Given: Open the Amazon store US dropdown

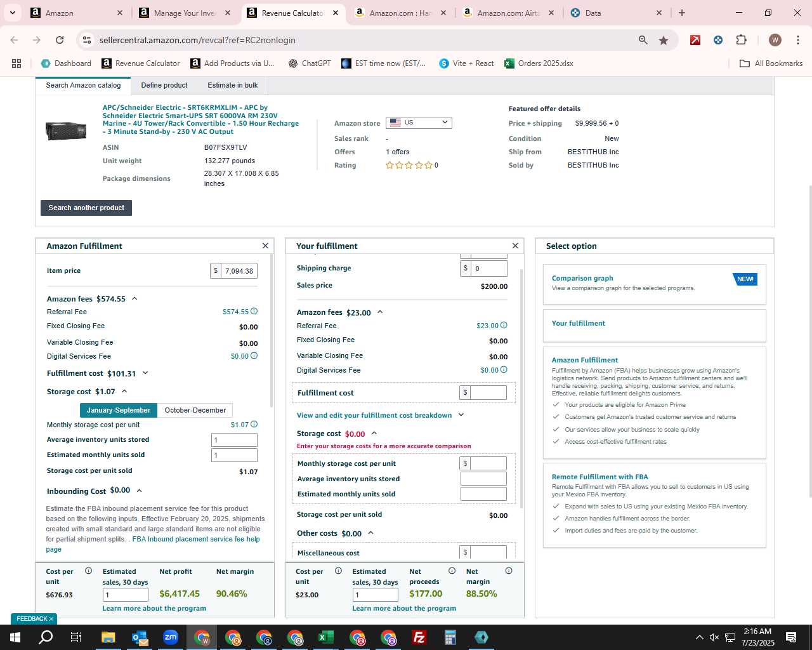Looking at the screenshot, I should click(x=419, y=123).
